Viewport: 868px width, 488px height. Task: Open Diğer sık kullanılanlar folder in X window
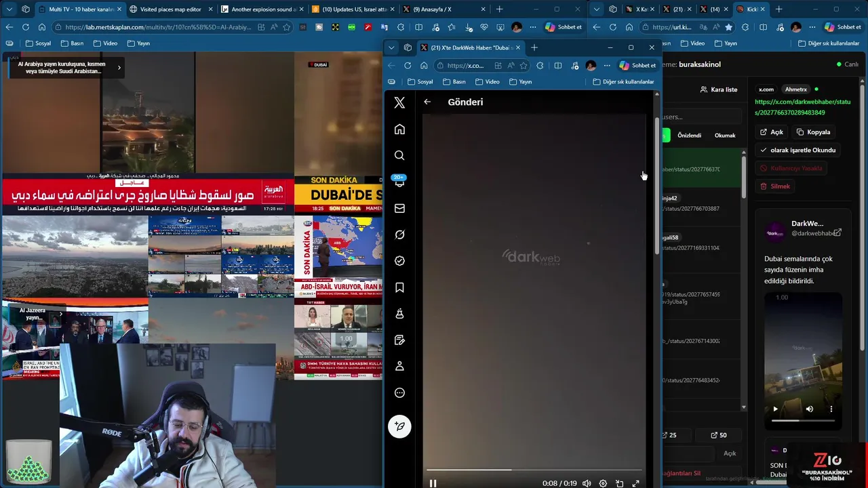pos(623,81)
